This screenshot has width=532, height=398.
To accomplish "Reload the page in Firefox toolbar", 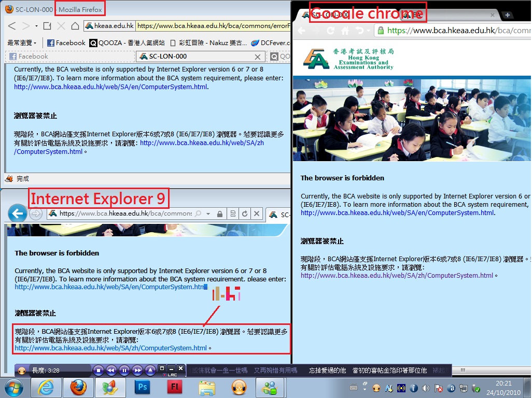I will coord(47,26).
